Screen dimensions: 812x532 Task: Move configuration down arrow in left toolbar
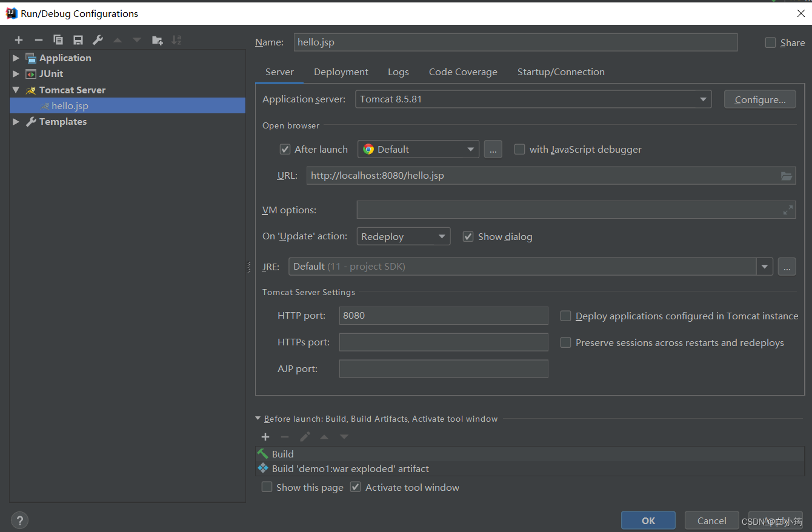pyautogui.click(x=137, y=40)
